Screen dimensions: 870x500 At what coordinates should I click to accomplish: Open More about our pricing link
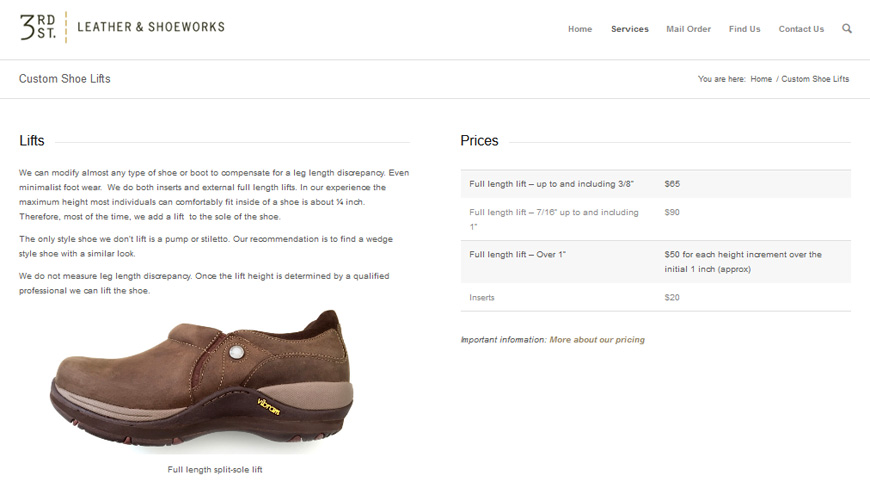pos(597,340)
